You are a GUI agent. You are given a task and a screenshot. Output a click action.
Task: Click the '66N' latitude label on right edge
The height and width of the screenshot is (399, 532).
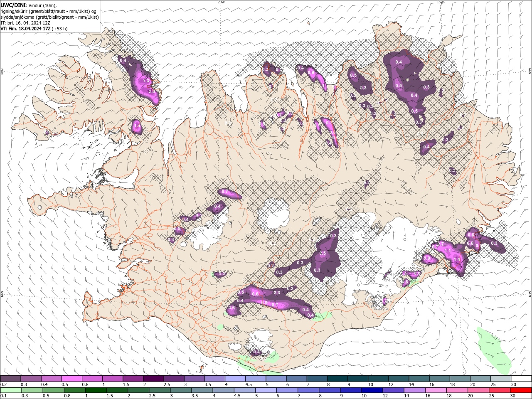coord(530,71)
